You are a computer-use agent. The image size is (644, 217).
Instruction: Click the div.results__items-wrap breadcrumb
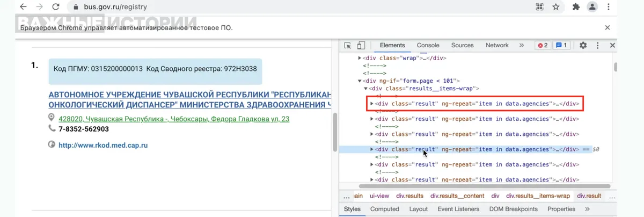538,196
